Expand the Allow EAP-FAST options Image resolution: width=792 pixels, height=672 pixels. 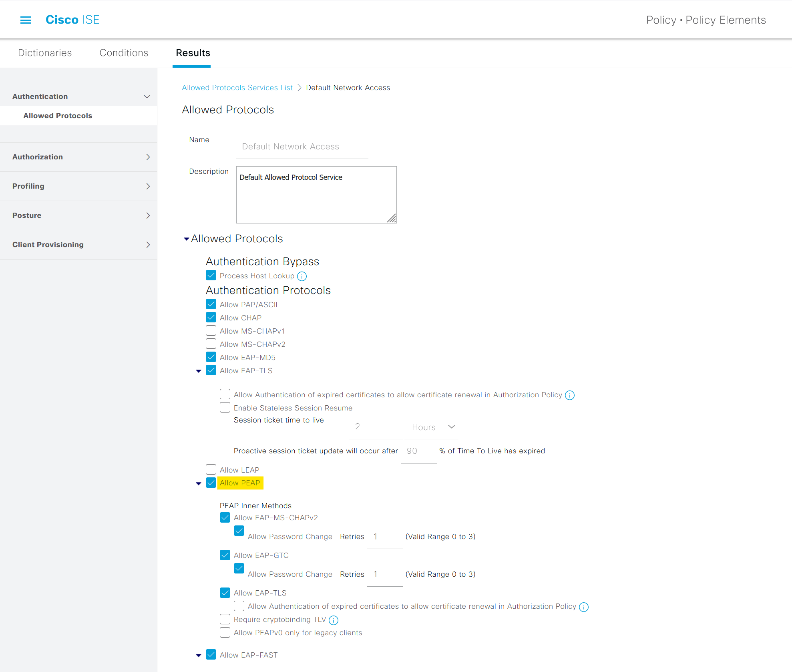(x=199, y=655)
